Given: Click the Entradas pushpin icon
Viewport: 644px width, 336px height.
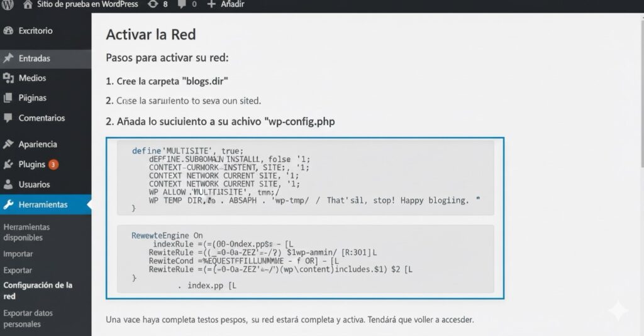Looking at the screenshot, I should pos(8,58).
